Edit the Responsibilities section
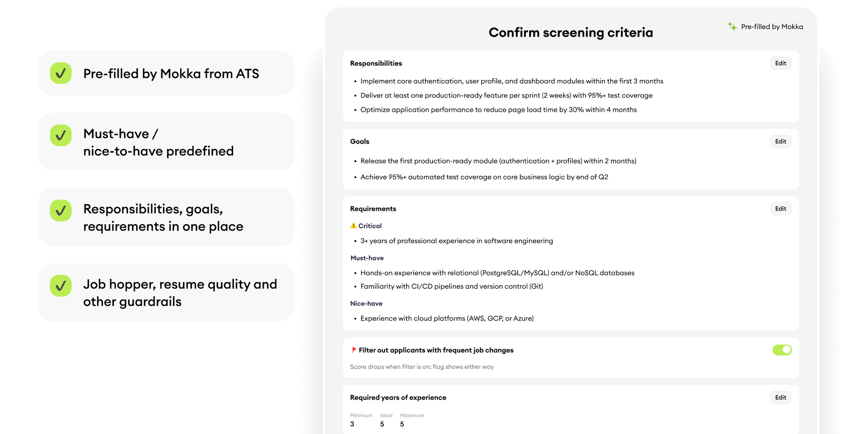The image size is (868, 434). coord(780,63)
